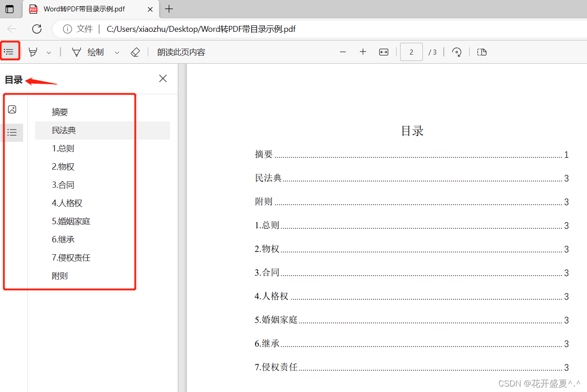This screenshot has height=392, width=587.
Task: Click 7.侵权责任 entry in the document's table of contents
Action: pyautogui.click(x=411, y=367)
